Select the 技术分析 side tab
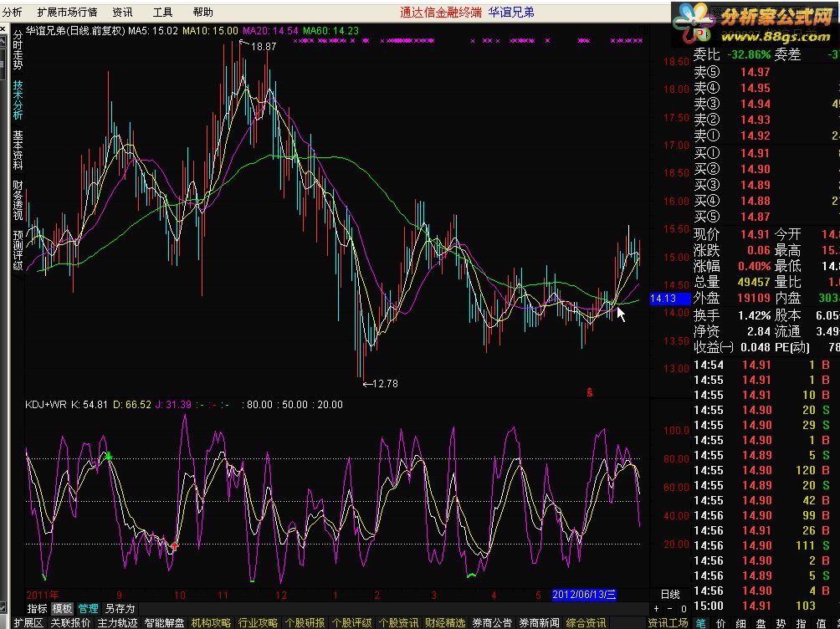Image resolution: width=840 pixels, height=629 pixels. point(18,100)
